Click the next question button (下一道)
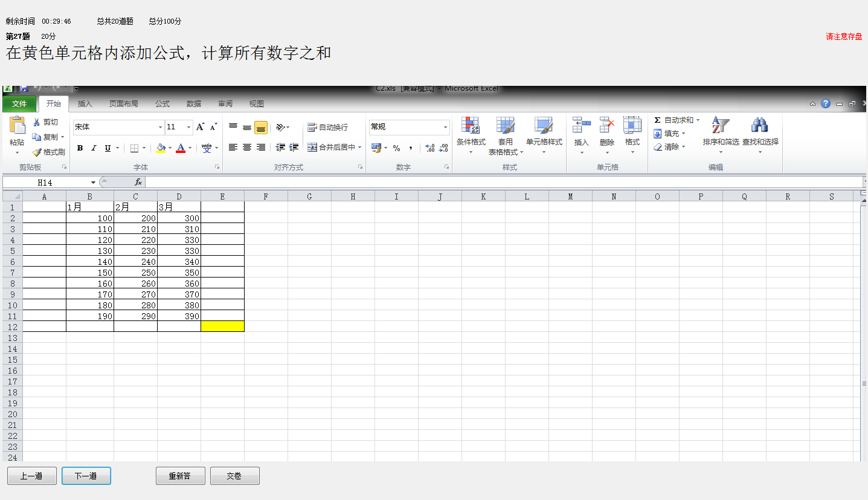 pos(86,476)
